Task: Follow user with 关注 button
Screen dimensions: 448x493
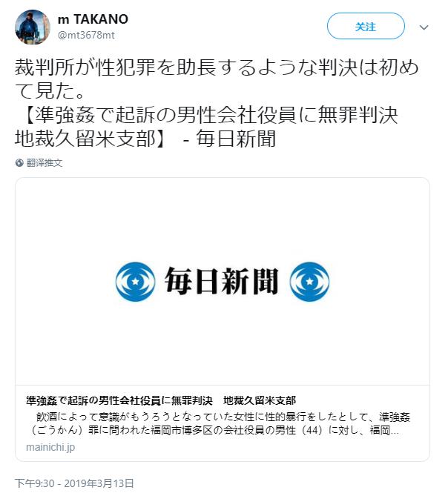Action: 366,26
